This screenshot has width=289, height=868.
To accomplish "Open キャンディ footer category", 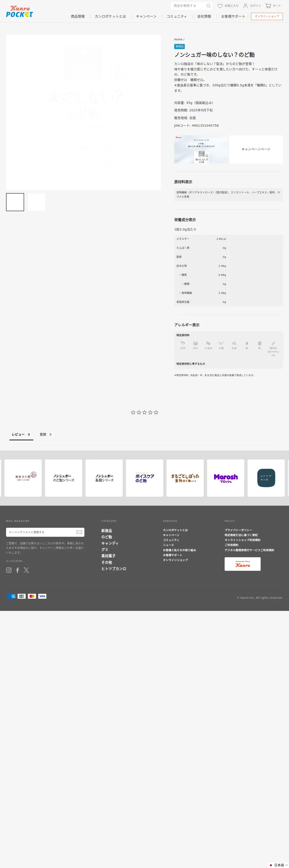I will [x=110, y=544].
